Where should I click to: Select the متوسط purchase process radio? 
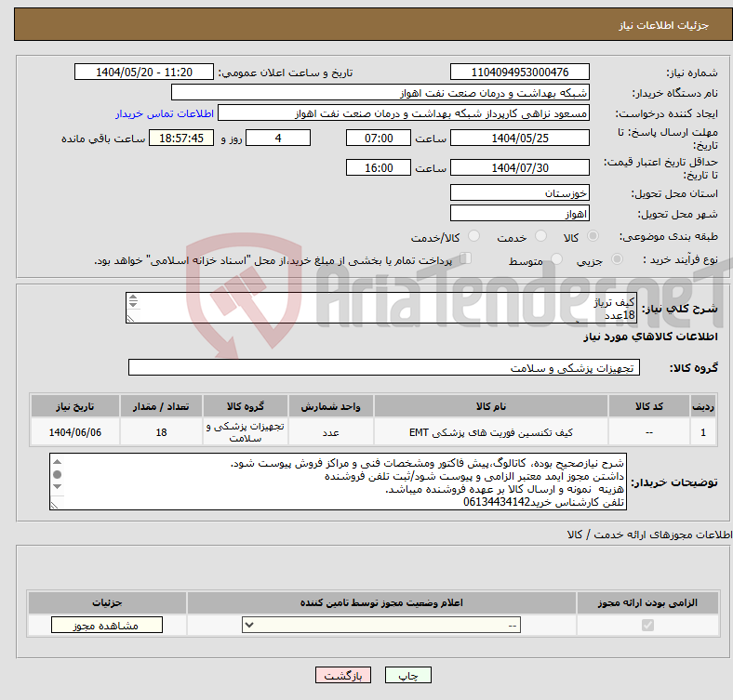pos(556,261)
